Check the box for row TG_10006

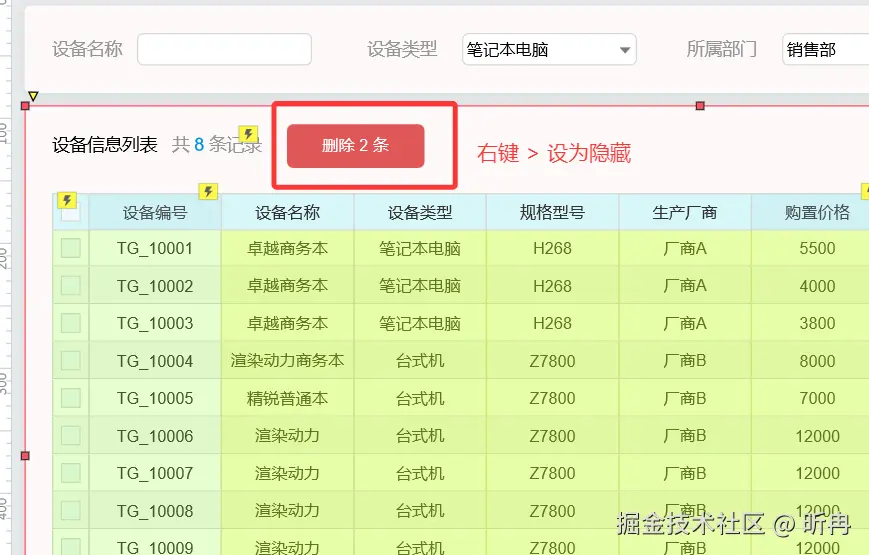tap(70, 436)
